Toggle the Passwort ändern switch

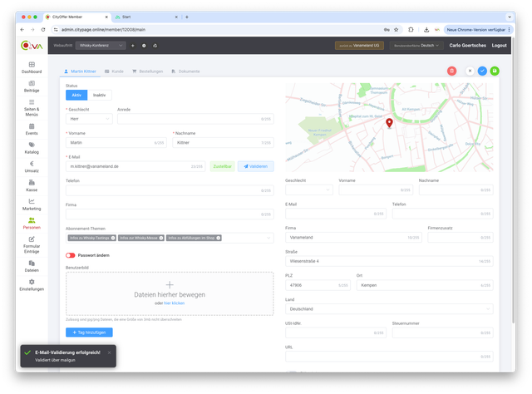71,255
